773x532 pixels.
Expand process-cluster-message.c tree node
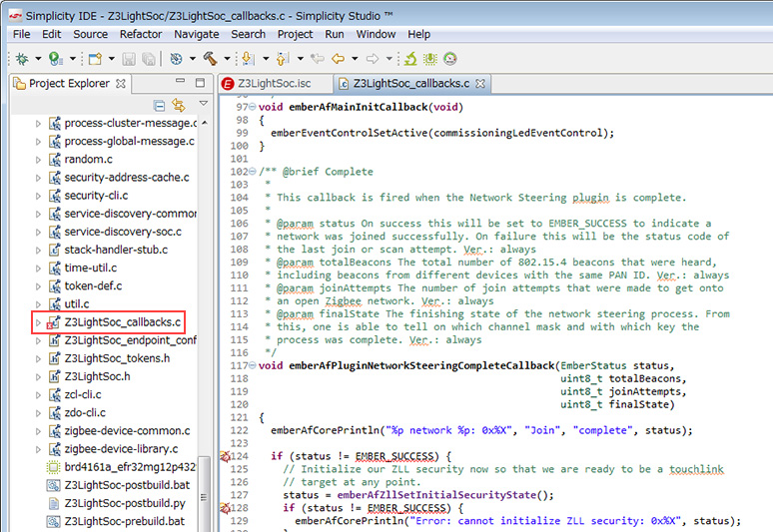click(x=38, y=124)
